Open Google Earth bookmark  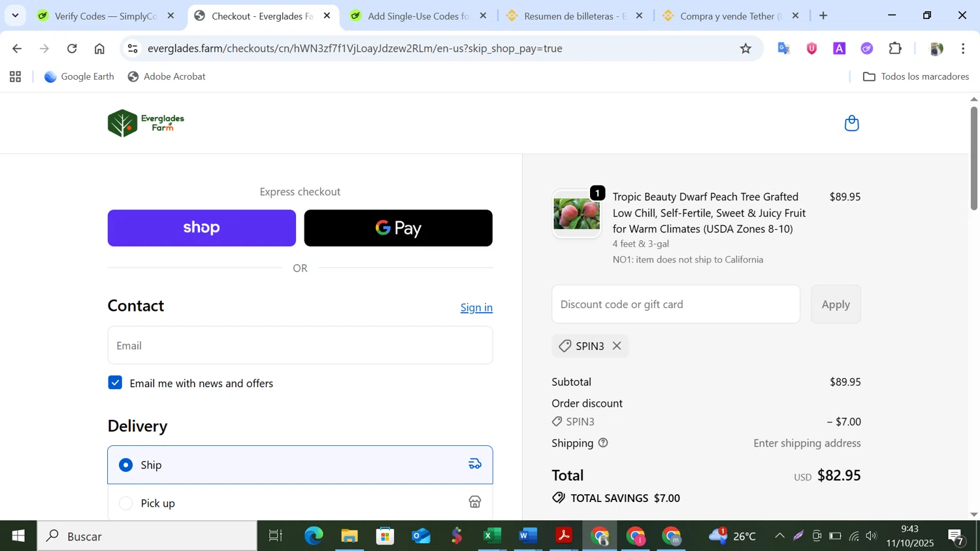pos(79,77)
